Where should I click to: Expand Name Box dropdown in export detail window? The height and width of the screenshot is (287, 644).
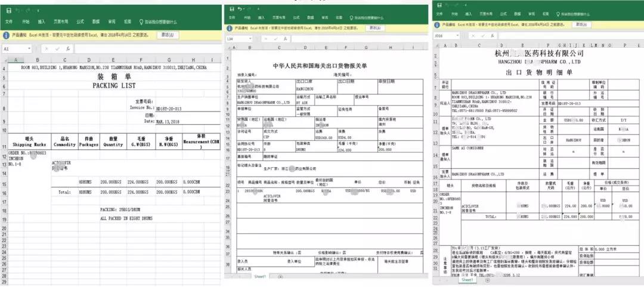pyautogui.click(x=457, y=35)
